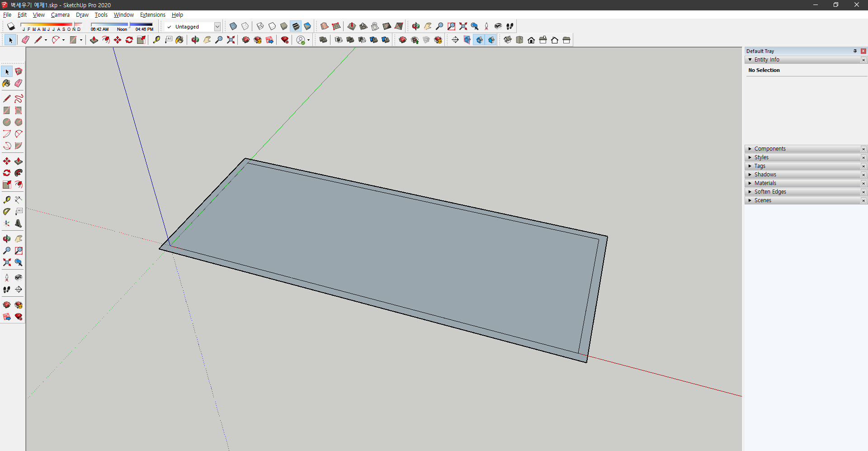Select the Protractor tool

click(x=6, y=211)
